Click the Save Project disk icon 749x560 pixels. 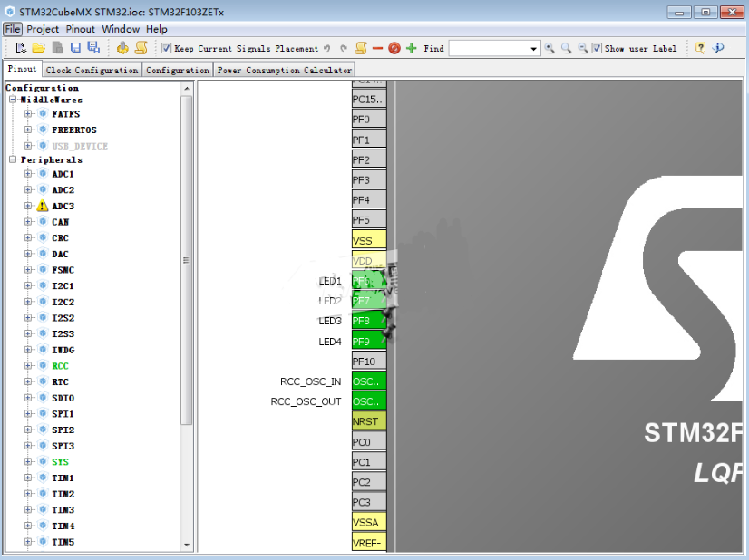pyautogui.click(x=75, y=48)
